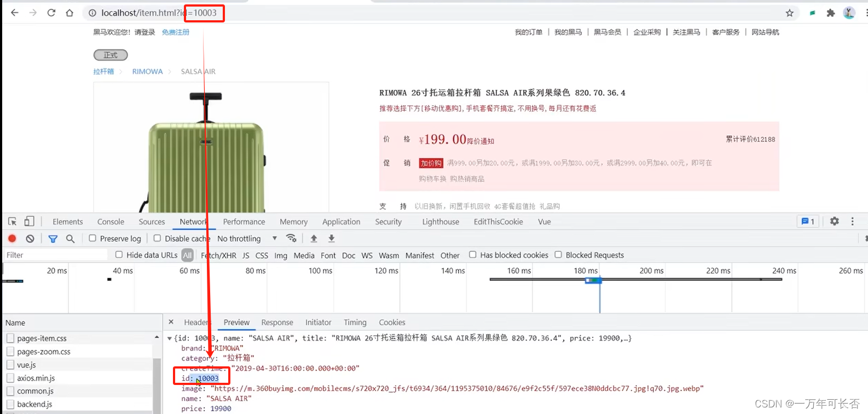The width and height of the screenshot is (868, 414).
Task: Go back with browser back arrow
Action: (15, 13)
